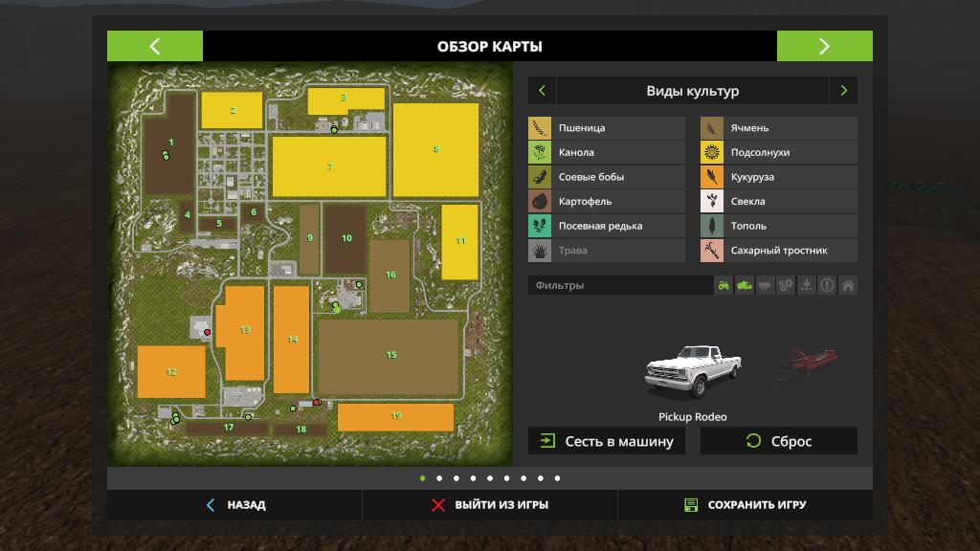The width and height of the screenshot is (980, 551).
Task: Toggle Пшеница crop visibility on map
Action: coord(606,128)
